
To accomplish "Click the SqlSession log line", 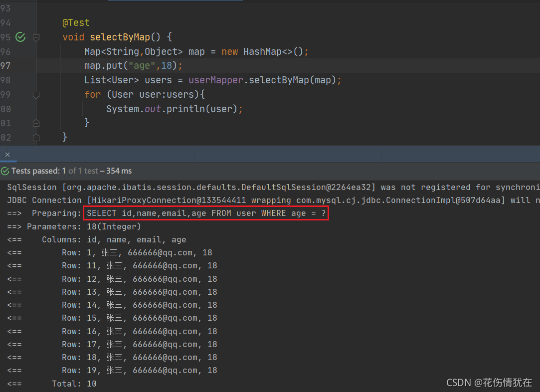I will (273, 188).
